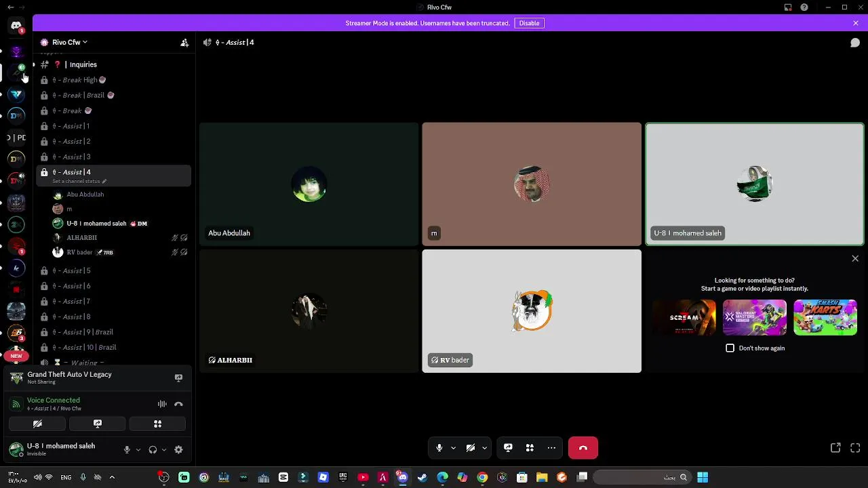The image size is (868, 488).
Task: Switch ENG input language in taskbar
Action: click(66, 477)
